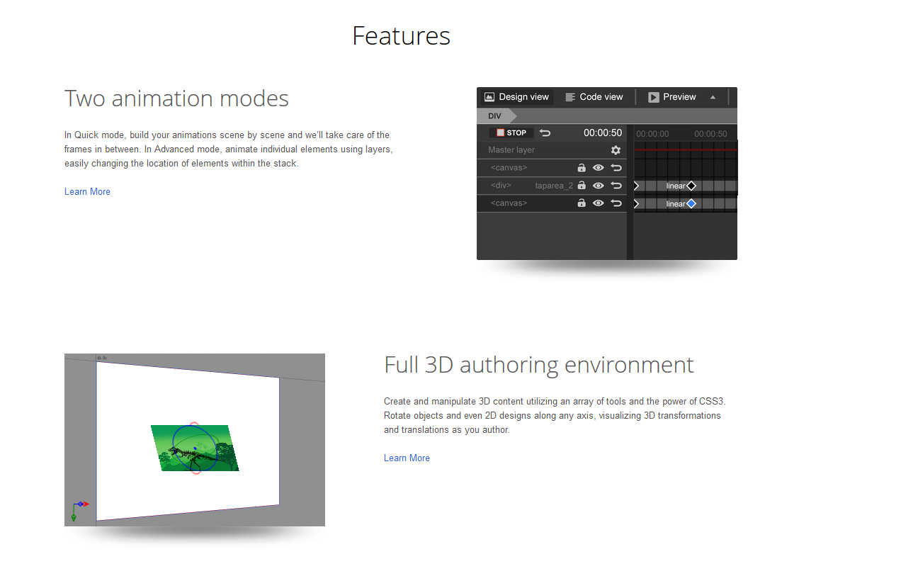The height and width of the screenshot is (588, 901).
Task: Switch to Design view
Action: click(x=516, y=97)
